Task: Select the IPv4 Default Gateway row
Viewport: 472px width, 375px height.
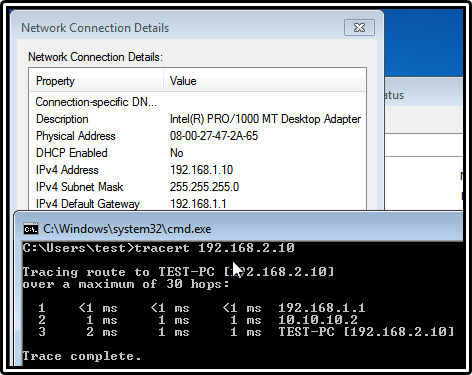Action: (x=198, y=203)
